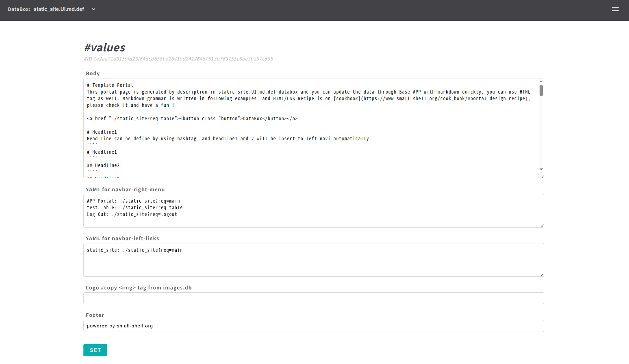Screen dimensions: 629x364
Task: Click the navbar-right-menu textarea resize handle
Action: point(542,225)
